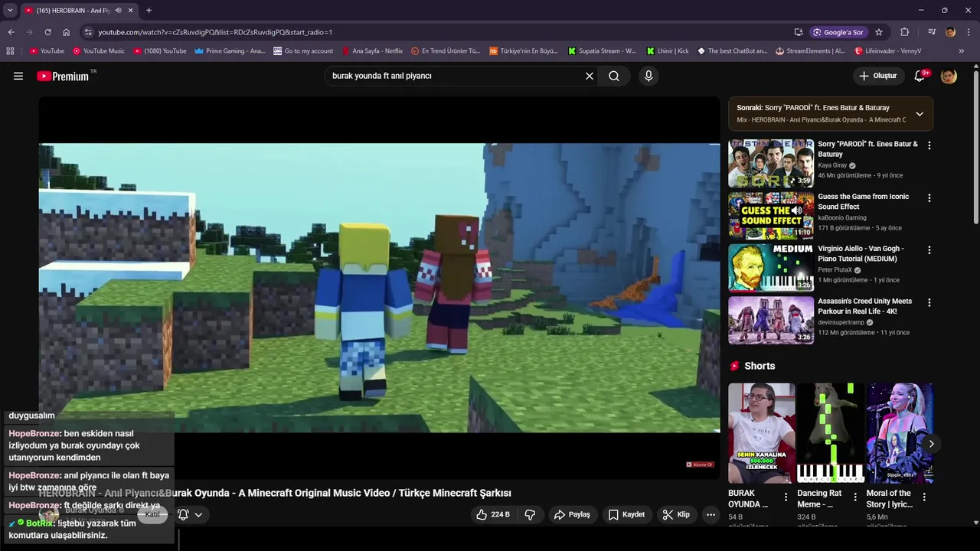Save the video with Kaydet
The image size is (980, 551).
626,514
